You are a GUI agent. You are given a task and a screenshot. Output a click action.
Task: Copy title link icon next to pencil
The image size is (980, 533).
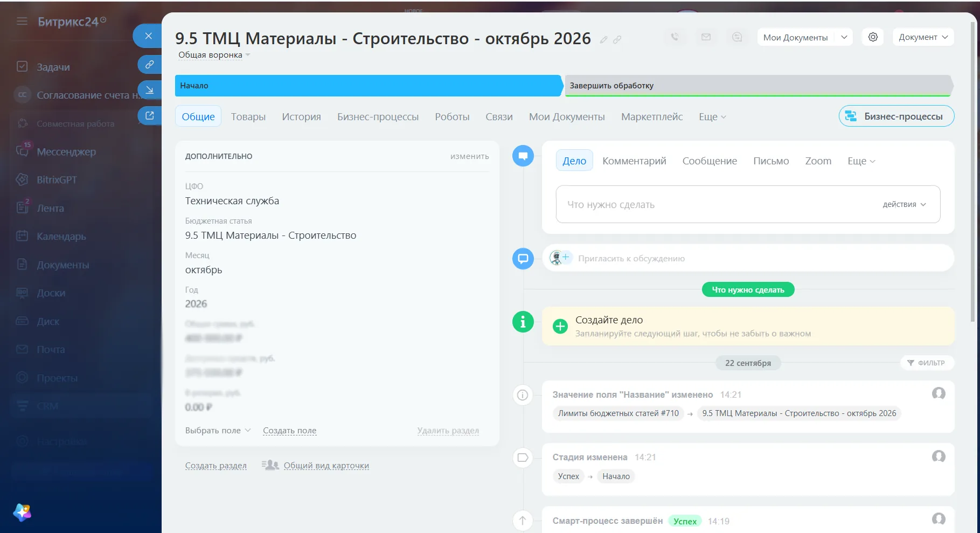click(617, 39)
